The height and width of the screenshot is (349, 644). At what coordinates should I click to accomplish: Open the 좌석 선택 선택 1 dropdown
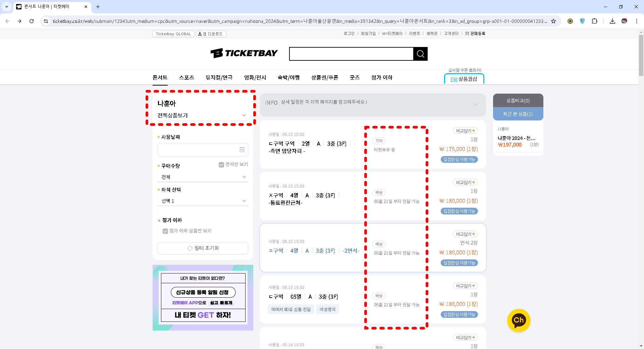203,201
